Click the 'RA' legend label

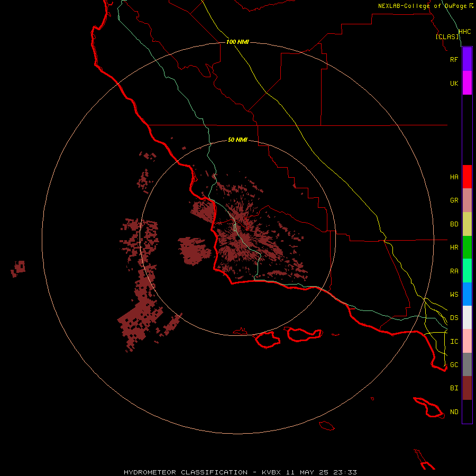(x=454, y=271)
